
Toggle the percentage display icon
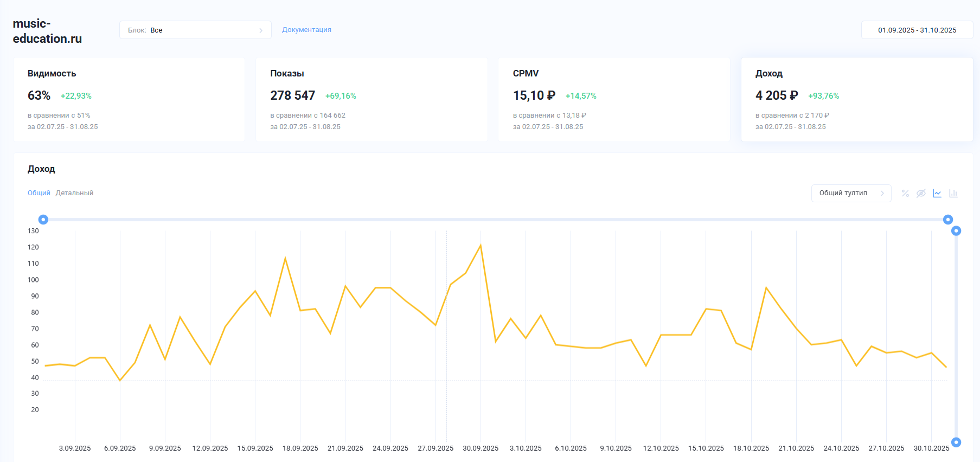(x=905, y=193)
